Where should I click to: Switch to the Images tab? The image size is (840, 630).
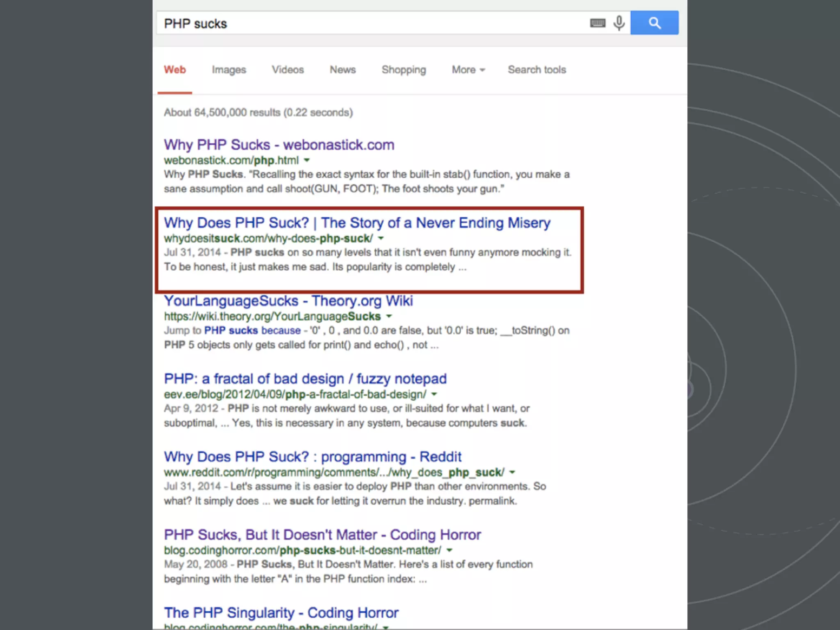229,70
